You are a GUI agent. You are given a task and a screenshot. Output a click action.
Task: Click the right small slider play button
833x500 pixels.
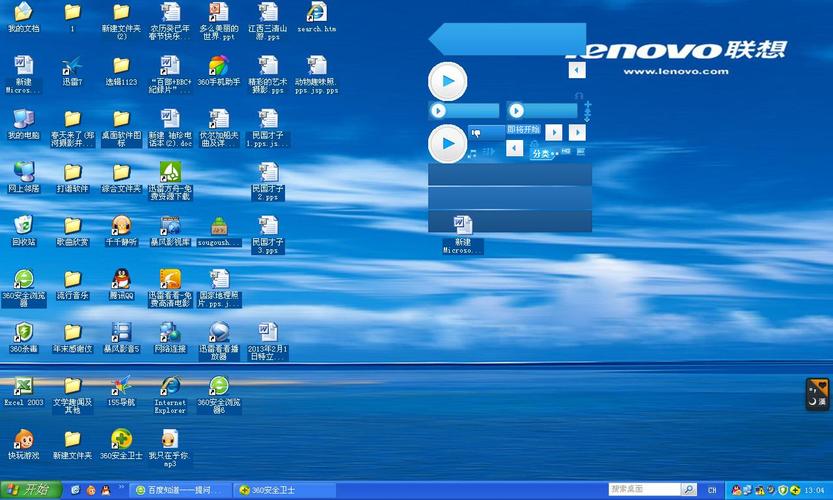[x=516, y=111]
